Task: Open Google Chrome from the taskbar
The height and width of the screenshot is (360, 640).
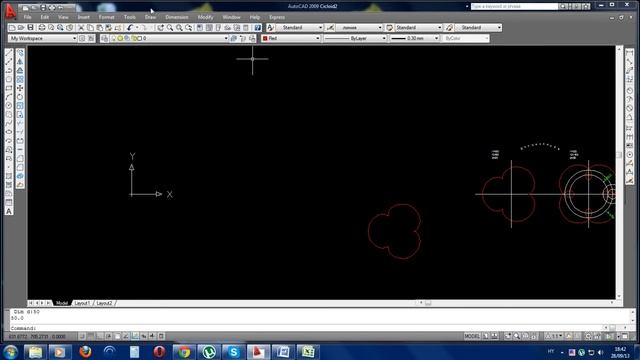Action: tap(184, 352)
